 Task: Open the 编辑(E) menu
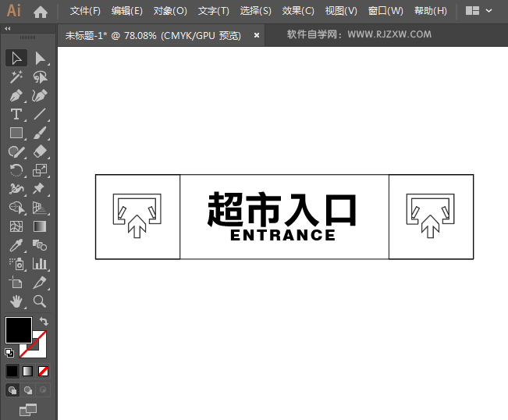point(127,11)
